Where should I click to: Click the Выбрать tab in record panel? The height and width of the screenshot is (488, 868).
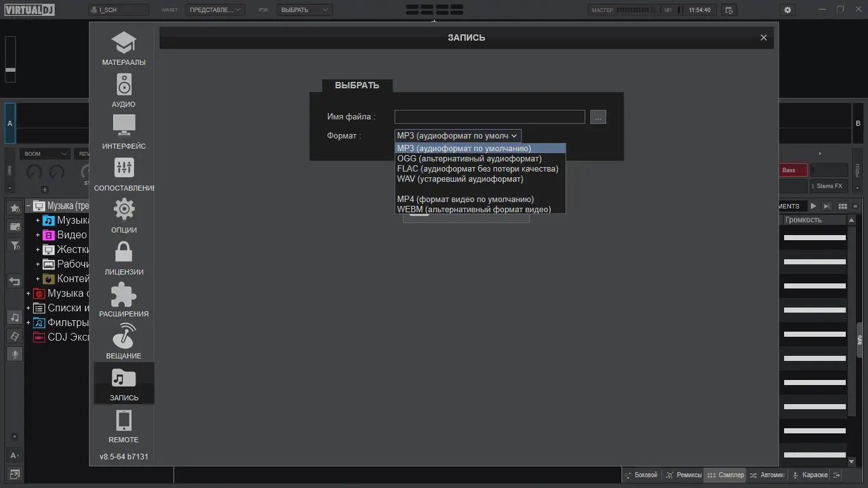pyautogui.click(x=357, y=85)
